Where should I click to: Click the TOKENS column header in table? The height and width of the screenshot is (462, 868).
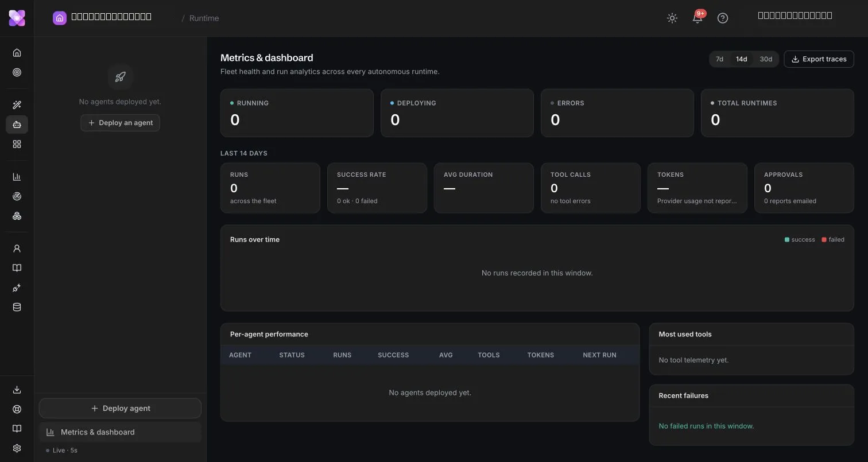[x=541, y=355]
